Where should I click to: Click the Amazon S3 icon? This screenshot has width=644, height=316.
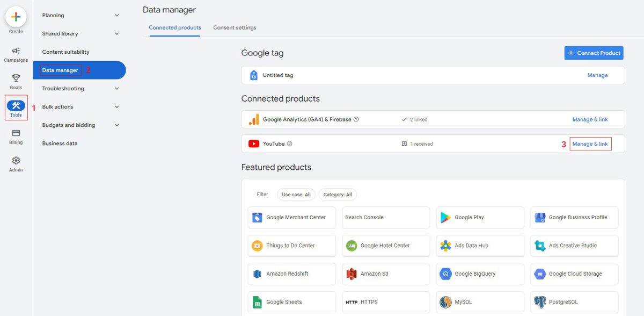352,274
